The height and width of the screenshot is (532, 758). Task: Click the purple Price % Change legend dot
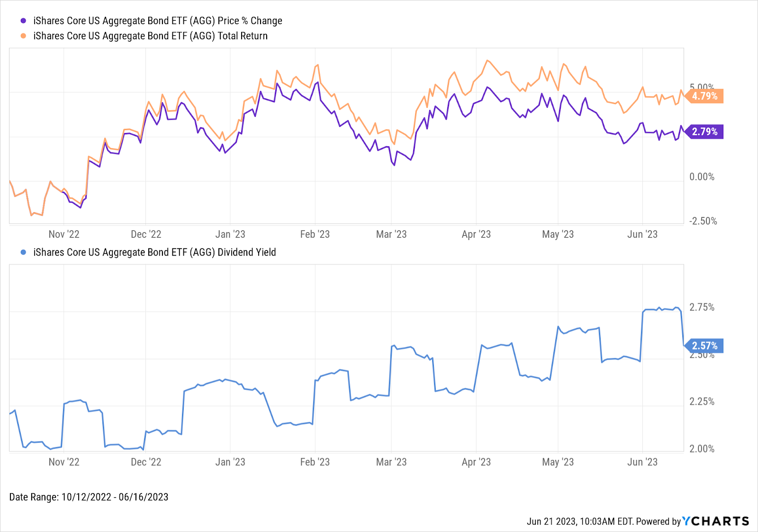23,21
